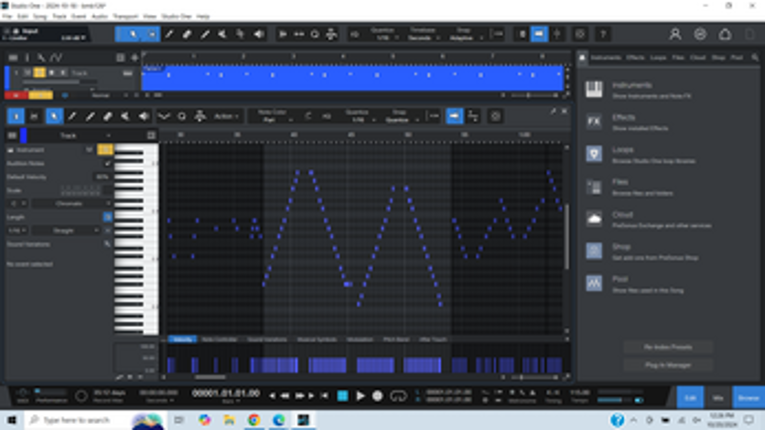Open the Cloud icon in browser
The width and height of the screenshot is (765, 430).
pos(594,219)
